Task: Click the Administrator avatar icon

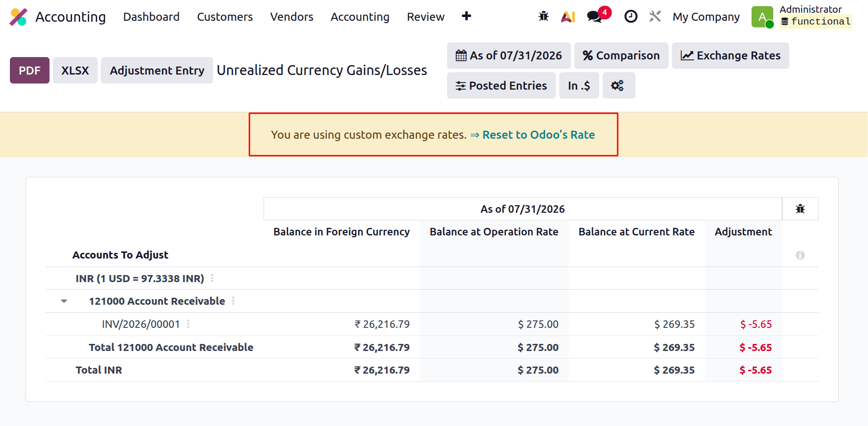Action: [762, 17]
